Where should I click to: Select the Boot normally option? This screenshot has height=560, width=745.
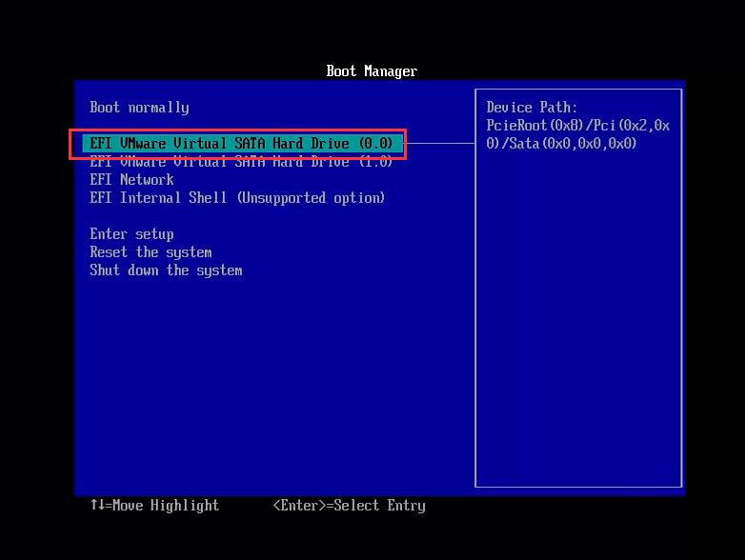click(139, 108)
